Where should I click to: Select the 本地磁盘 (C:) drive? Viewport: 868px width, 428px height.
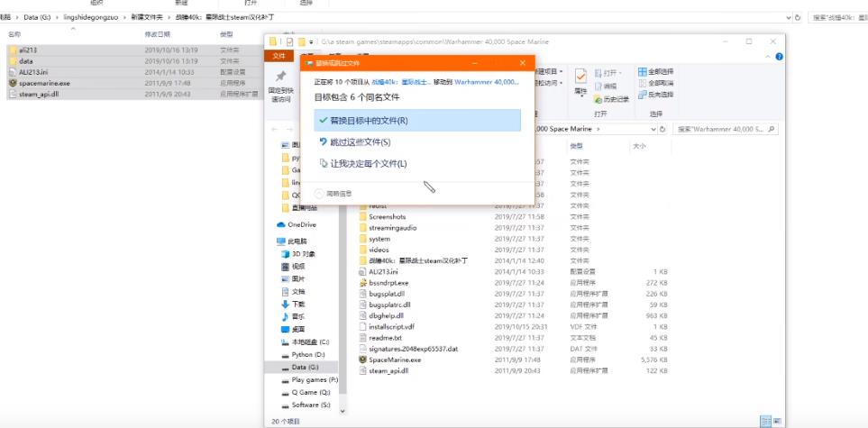(x=306, y=342)
